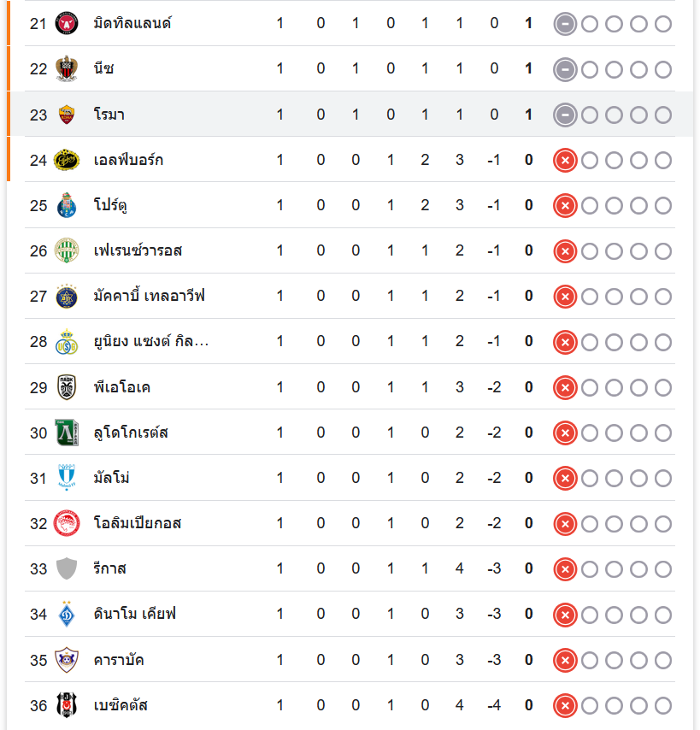This screenshot has height=730, width=700.
Task: Click the Ludogorets green crest icon
Action: pos(66,433)
